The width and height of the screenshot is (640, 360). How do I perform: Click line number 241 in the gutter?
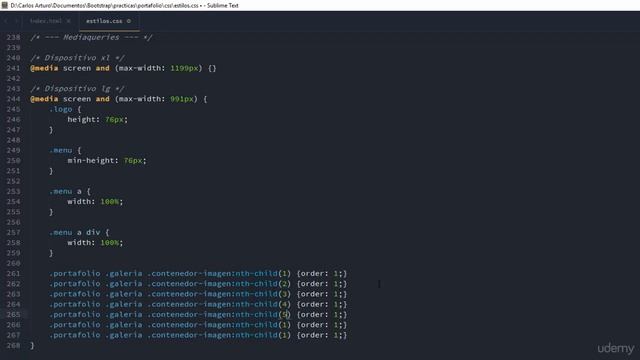tap(13, 68)
